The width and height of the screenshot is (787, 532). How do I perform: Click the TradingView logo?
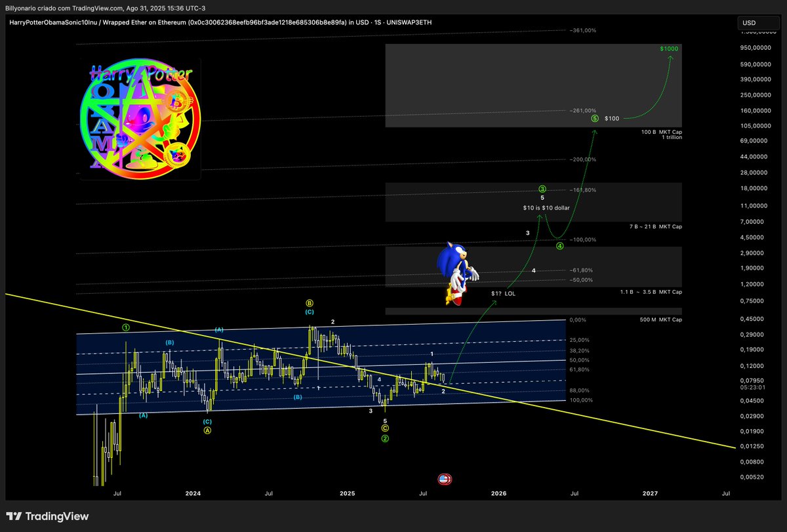click(47, 516)
